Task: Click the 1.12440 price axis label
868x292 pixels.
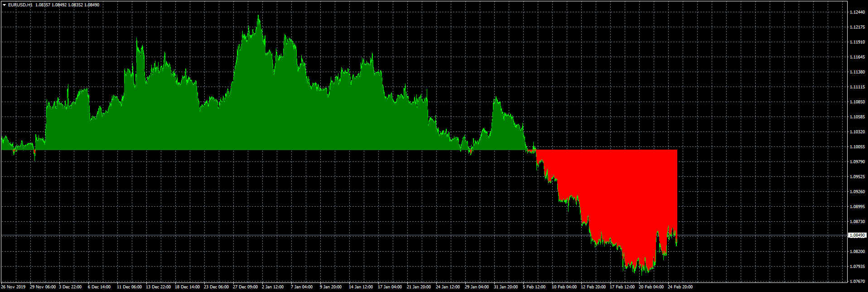Action: click(x=857, y=12)
